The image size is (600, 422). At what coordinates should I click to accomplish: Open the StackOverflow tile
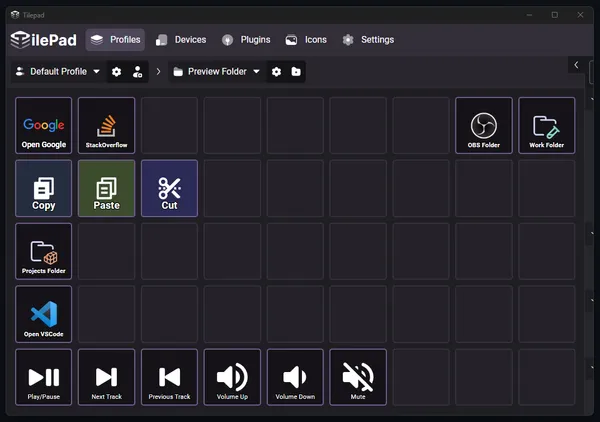[106, 125]
